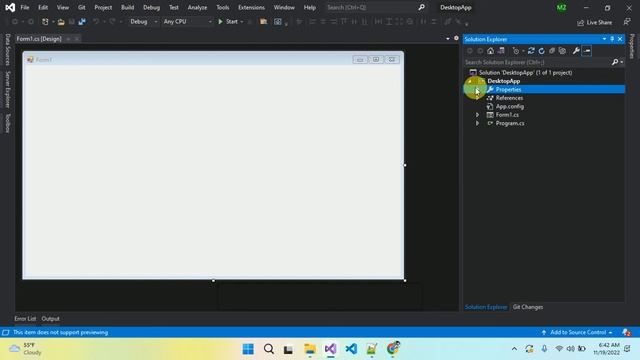Viewport: 640px width, 360px height.
Task: Click the Solution Explorer search magnifier icon
Action: pos(615,62)
